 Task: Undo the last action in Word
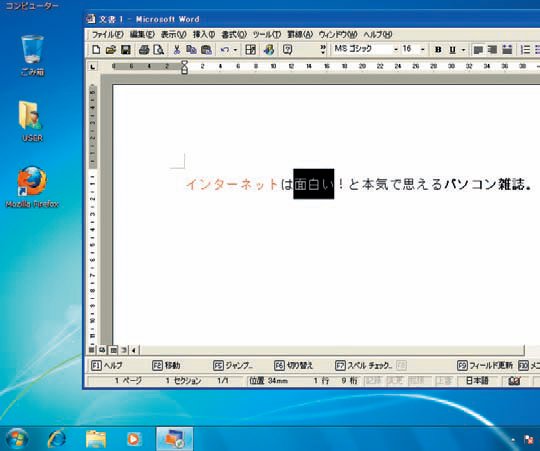tap(225, 50)
